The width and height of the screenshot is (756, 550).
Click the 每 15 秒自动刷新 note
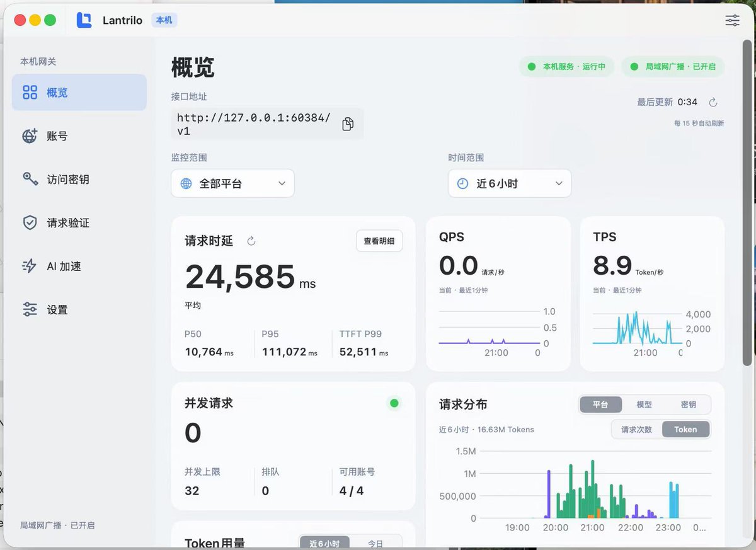click(x=699, y=123)
